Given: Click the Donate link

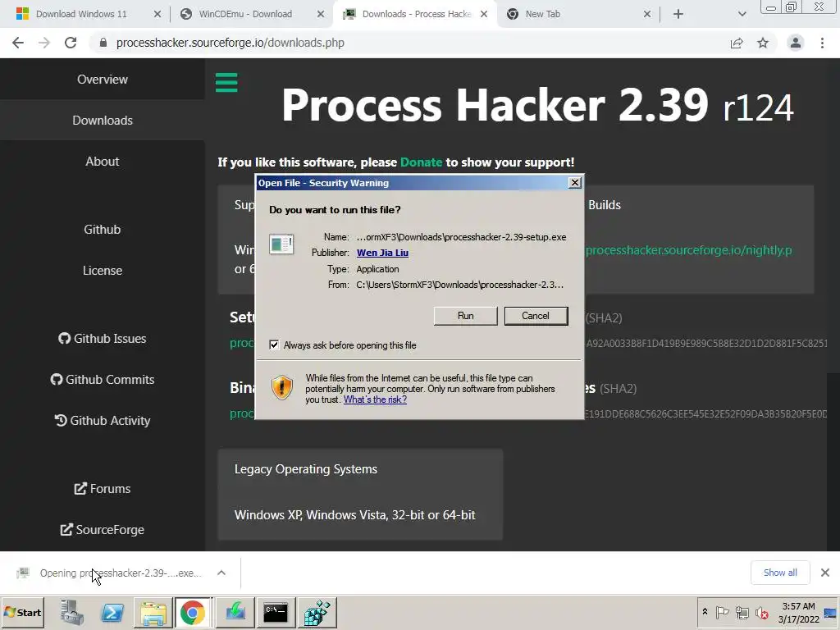Looking at the screenshot, I should click(421, 162).
